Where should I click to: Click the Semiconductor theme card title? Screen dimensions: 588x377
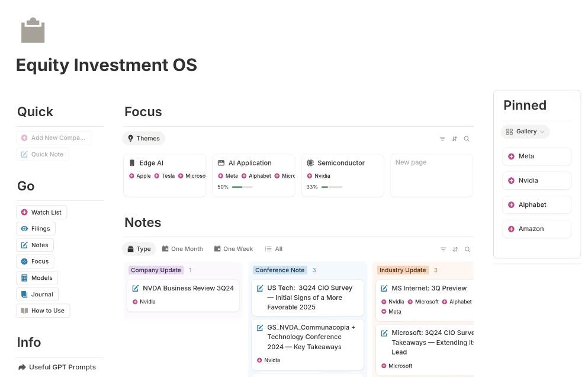(x=341, y=163)
